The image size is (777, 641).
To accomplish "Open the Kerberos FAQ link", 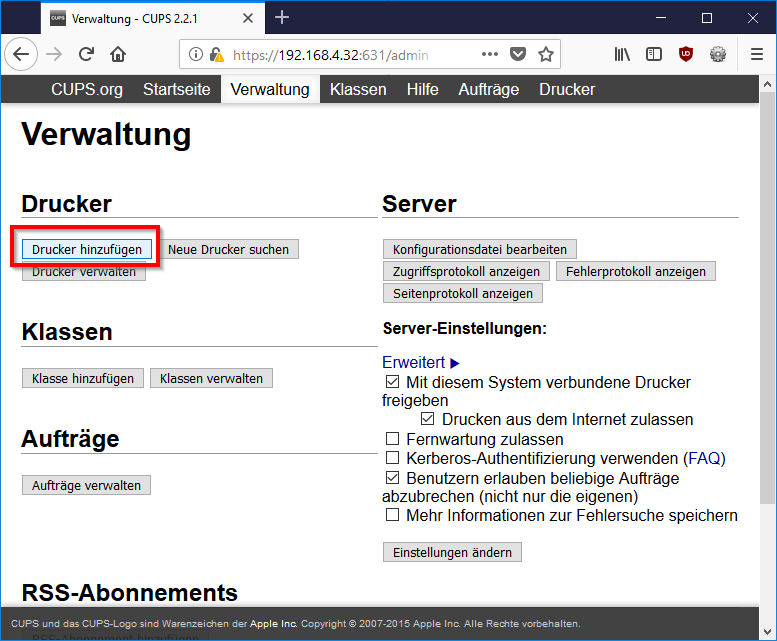I will pyautogui.click(x=704, y=458).
